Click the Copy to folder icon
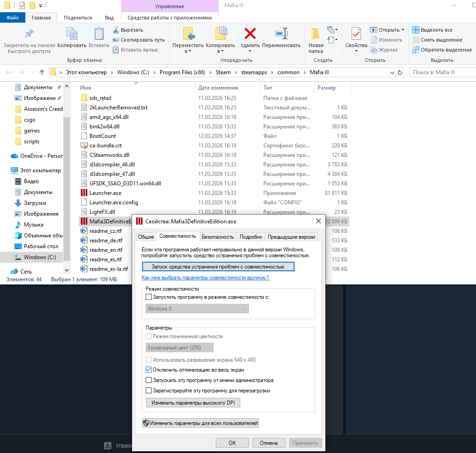The height and width of the screenshot is (453, 476). pos(221,33)
